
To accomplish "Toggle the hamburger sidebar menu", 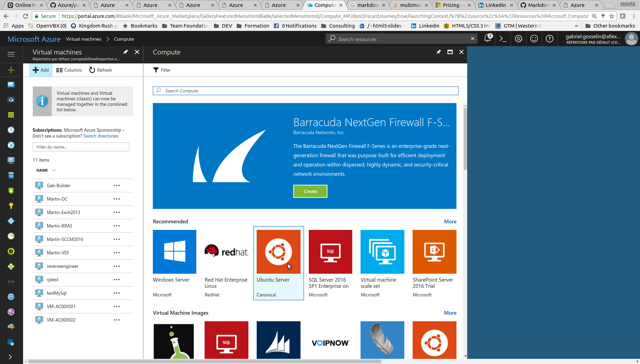I will pyautogui.click(x=11, y=54).
